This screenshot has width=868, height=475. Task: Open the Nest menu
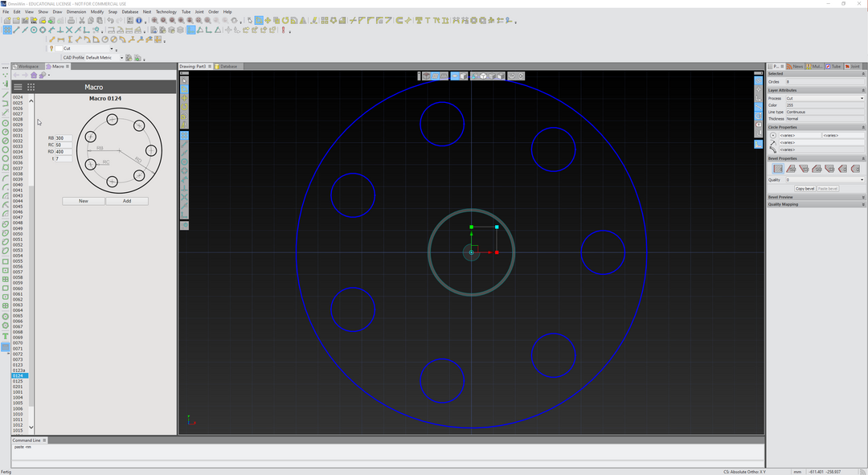pyautogui.click(x=147, y=11)
